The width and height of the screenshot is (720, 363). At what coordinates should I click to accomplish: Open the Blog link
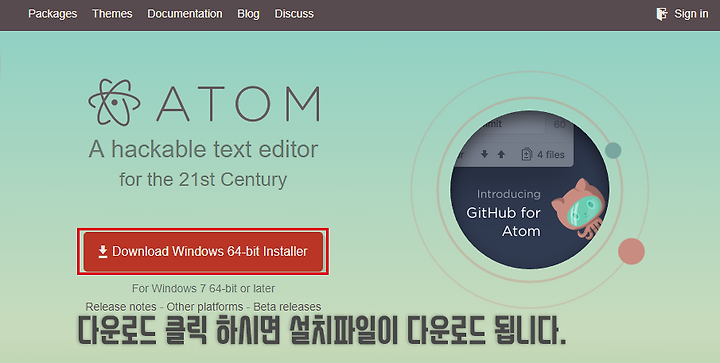pos(248,14)
